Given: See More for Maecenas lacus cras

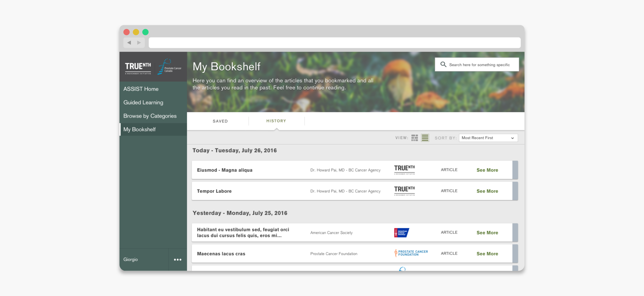Looking at the screenshot, I should coord(487,254).
